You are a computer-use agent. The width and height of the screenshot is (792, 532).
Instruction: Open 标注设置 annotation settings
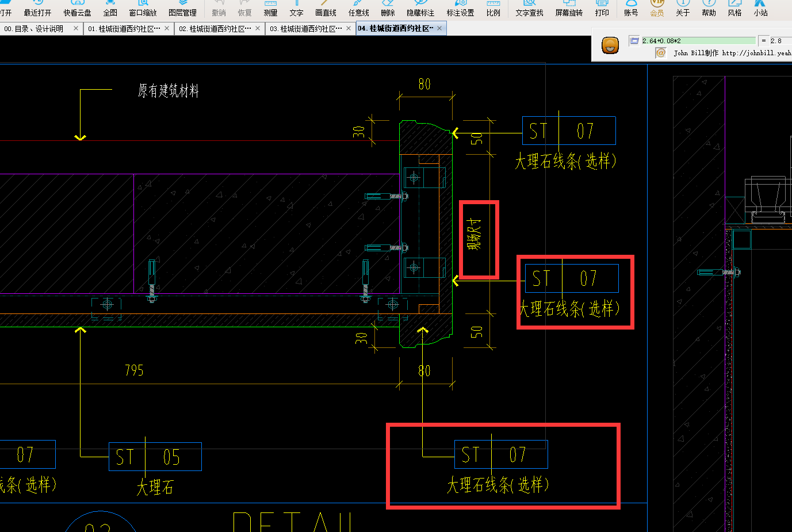[x=460, y=9]
